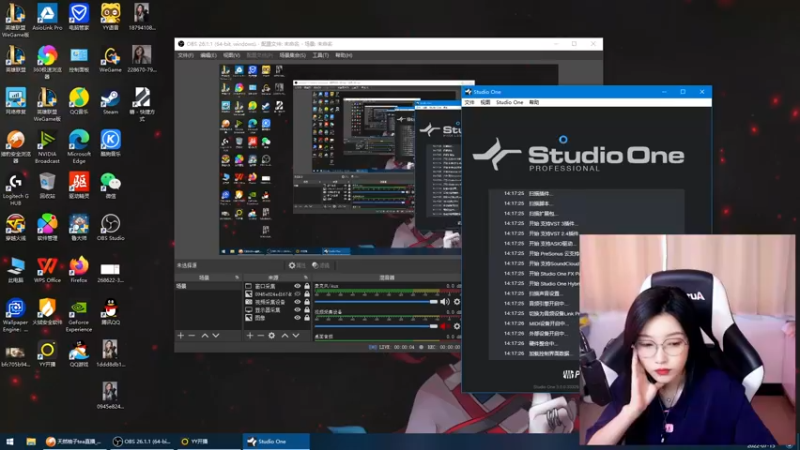
Task: Mute the microphone channel speaker in OBS mixer
Action: 445,302
